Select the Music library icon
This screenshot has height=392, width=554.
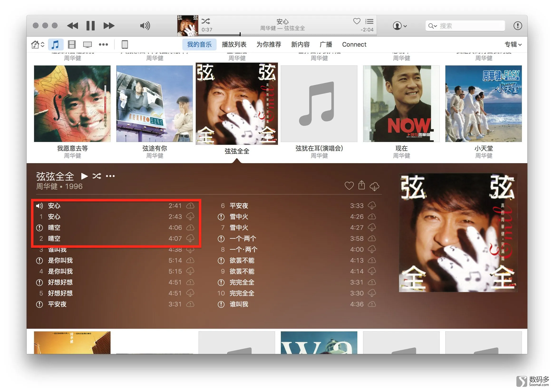click(55, 44)
